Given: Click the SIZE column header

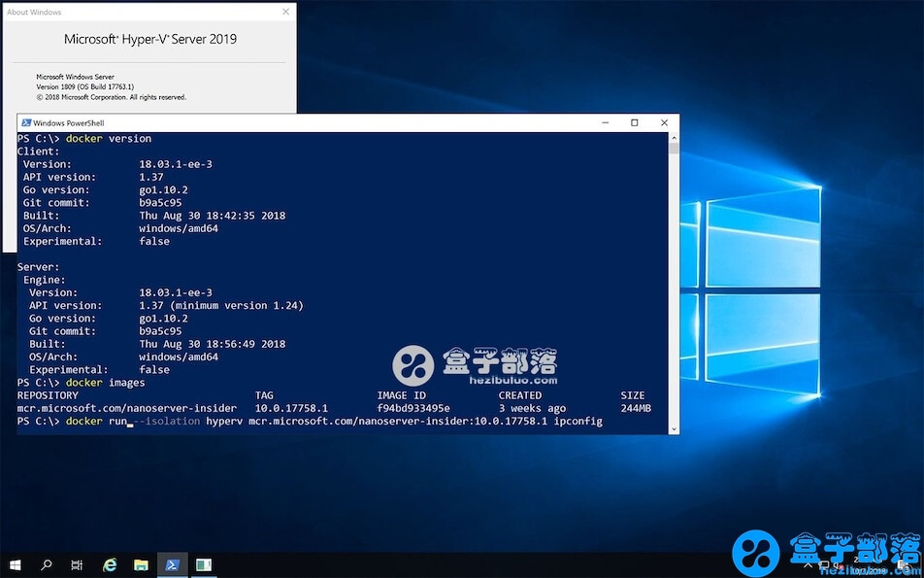Looking at the screenshot, I should 632,395.
